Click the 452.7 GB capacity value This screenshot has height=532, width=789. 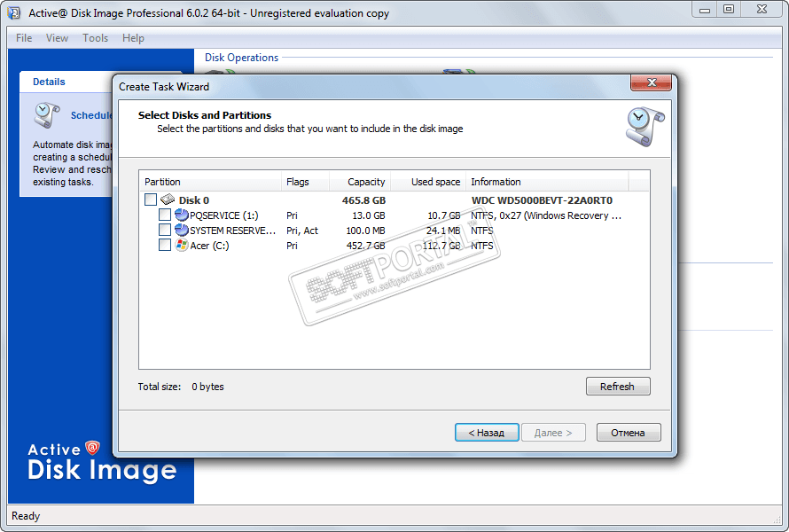click(366, 246)
